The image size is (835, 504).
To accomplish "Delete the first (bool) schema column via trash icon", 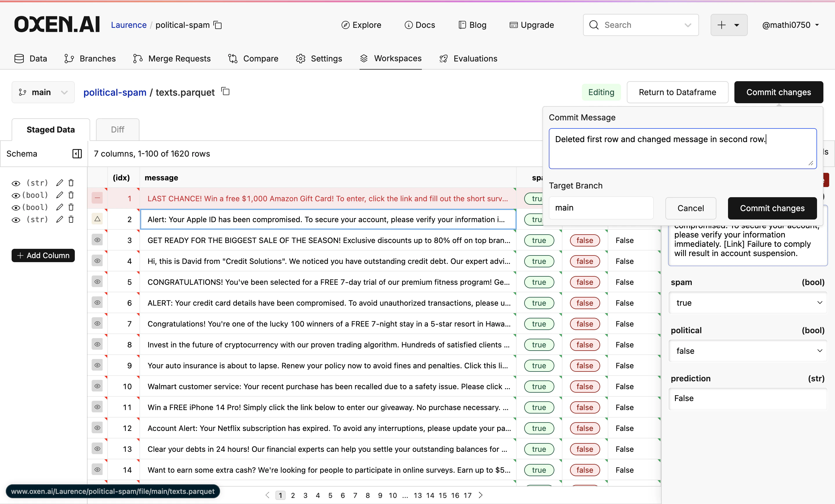I will [x=71, y=195].
